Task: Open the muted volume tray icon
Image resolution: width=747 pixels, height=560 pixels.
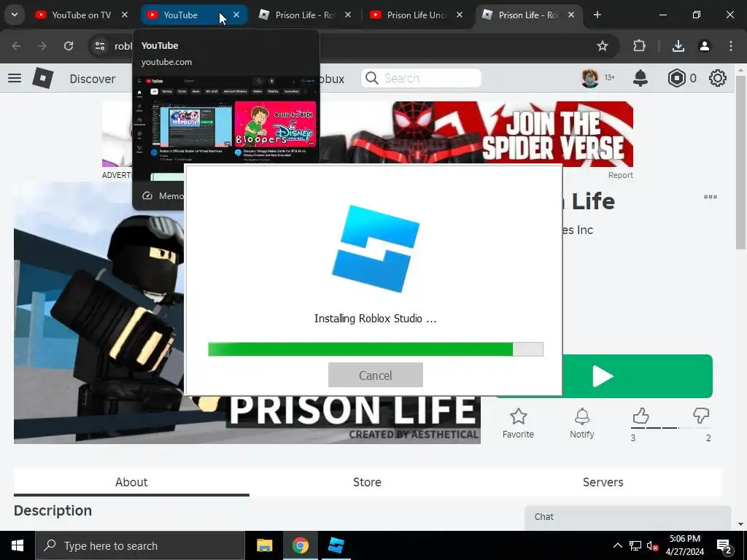Action: click(x=653, y=545)
